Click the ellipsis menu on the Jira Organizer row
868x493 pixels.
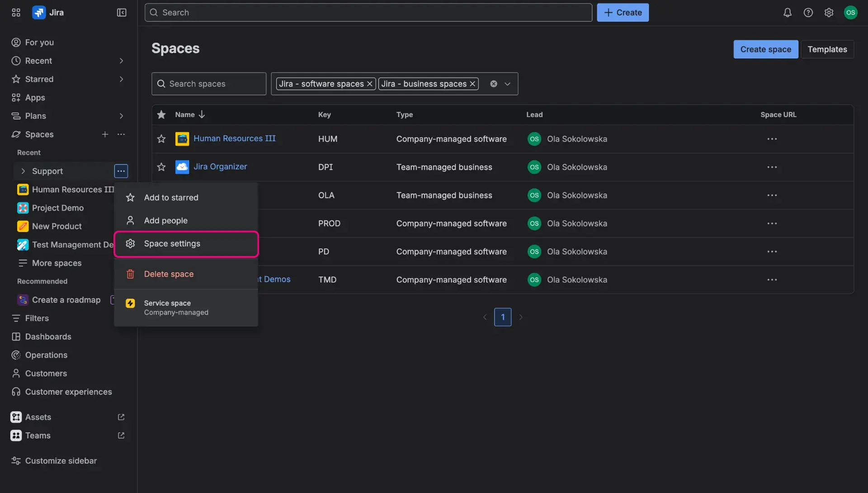click(x=772, y=167)
